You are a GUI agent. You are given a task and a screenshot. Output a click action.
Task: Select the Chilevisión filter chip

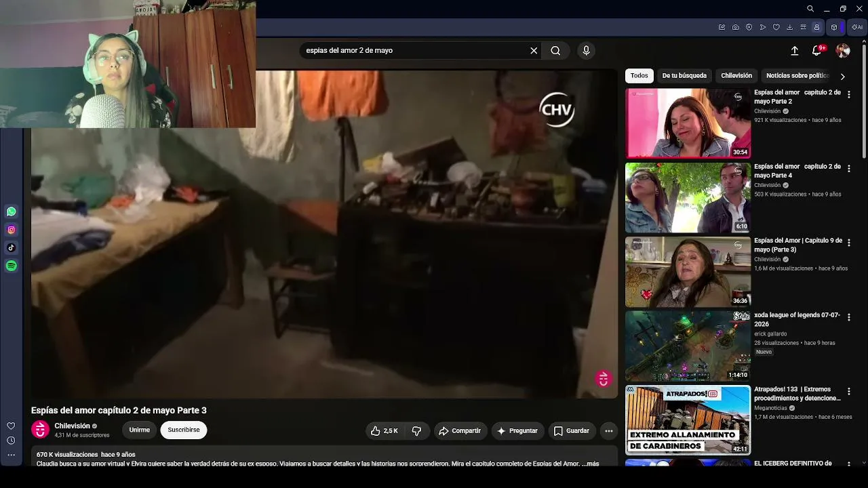736,76
